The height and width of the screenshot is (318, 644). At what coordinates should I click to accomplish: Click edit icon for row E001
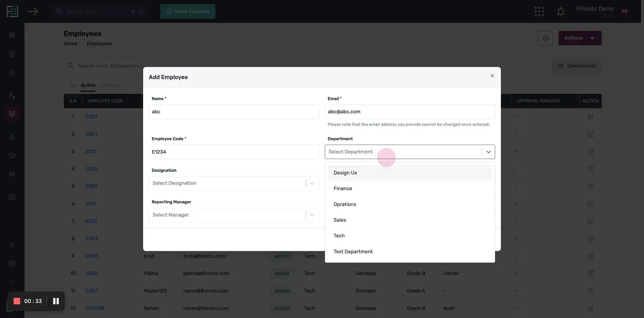click(x=590, y=134)
